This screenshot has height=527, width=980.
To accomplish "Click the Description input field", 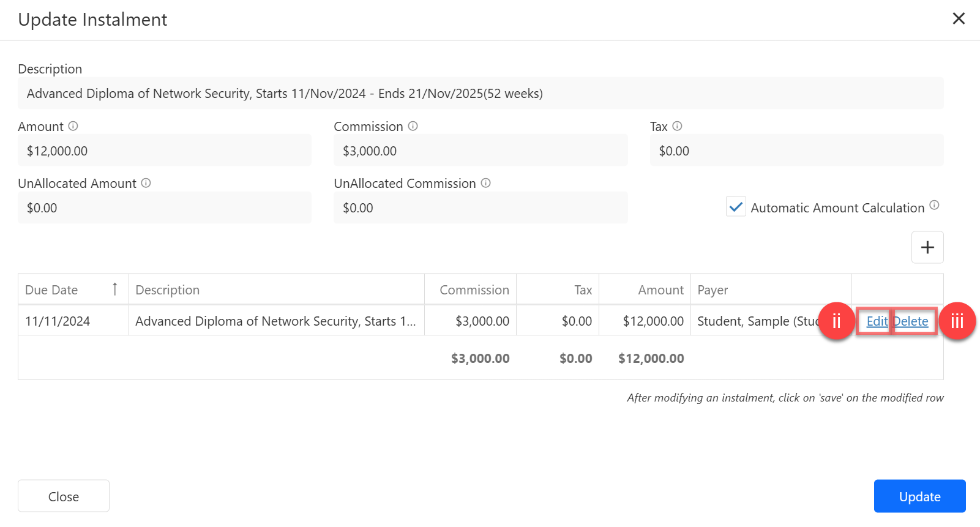I will [481, 93].
